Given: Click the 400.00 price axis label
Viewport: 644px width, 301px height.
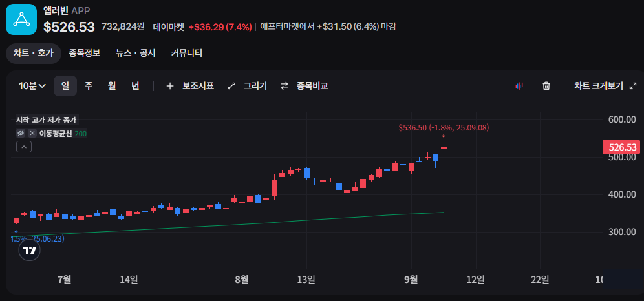Looking at the screenshot, I should click(622, 194).
